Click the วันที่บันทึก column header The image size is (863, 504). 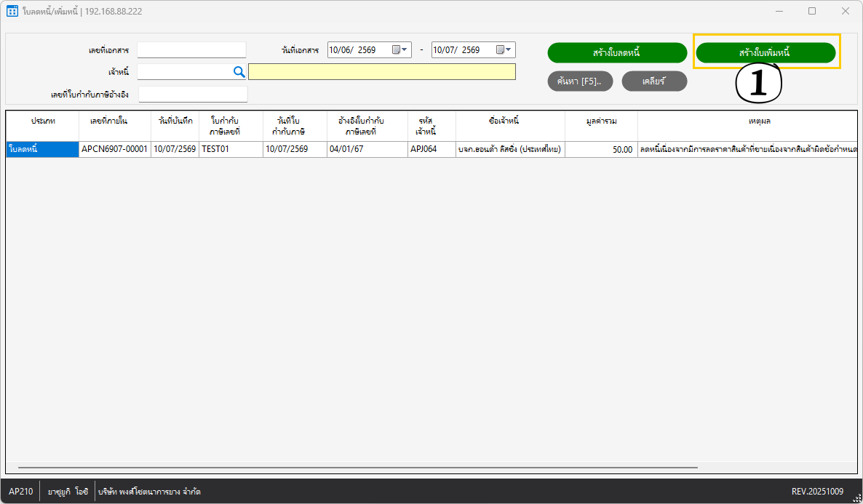[x=175, y=126]
